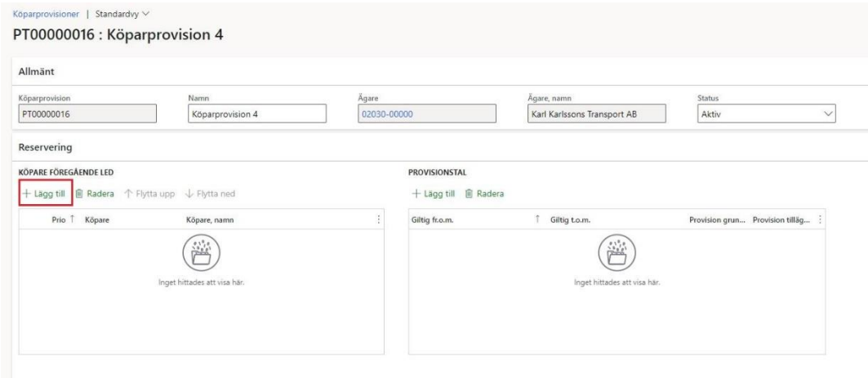Click Lägg till under Köpare föregående led
Image resolution: width=868 pixels, height=378 pixels.
[45, 193]
